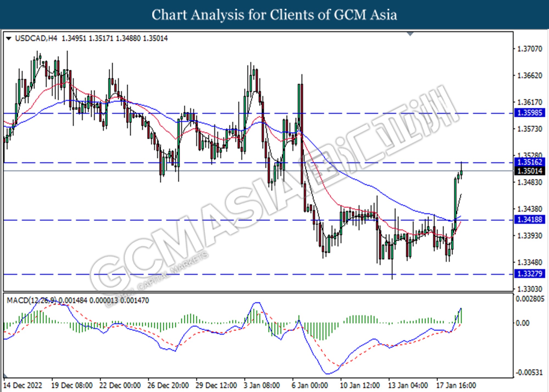Click the 10 Jan 12:00 time label

(360, 385)
